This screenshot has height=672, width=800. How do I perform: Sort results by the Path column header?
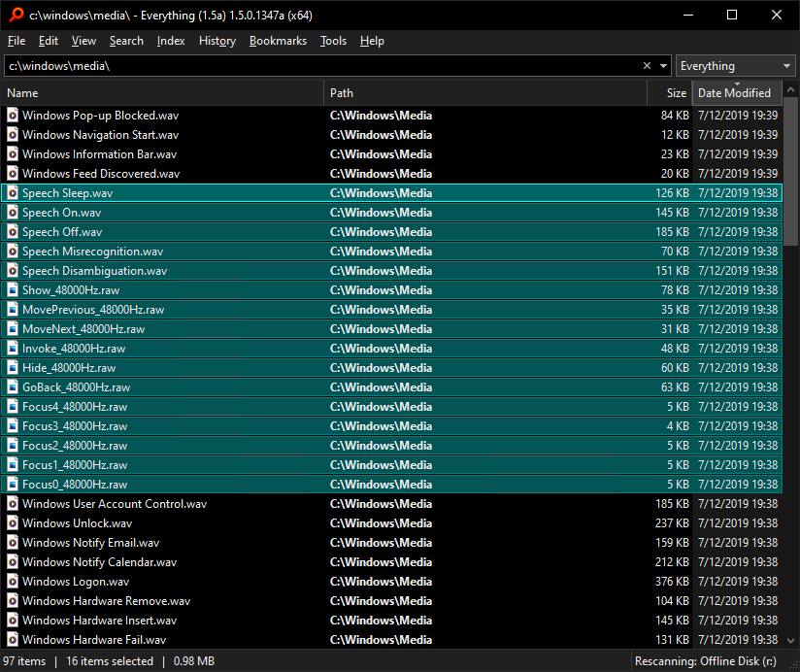(485, 93)
